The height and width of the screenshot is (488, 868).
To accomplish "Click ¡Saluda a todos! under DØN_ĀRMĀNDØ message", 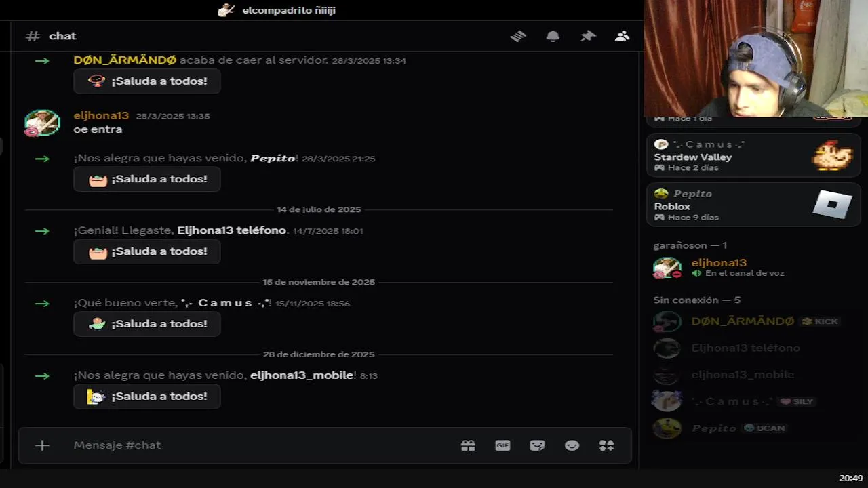I will click(147, 81).
